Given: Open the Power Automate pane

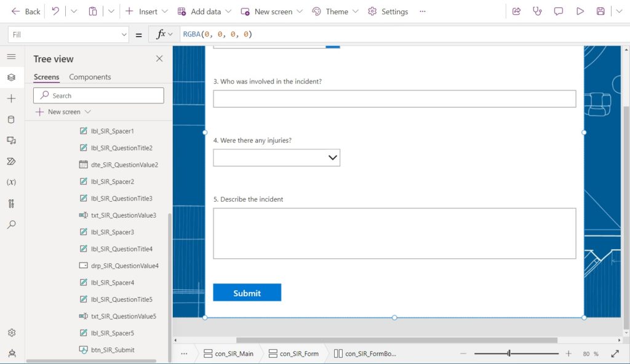Looking at the screenshot, I should pyautogui.click(x=12, y=161).
